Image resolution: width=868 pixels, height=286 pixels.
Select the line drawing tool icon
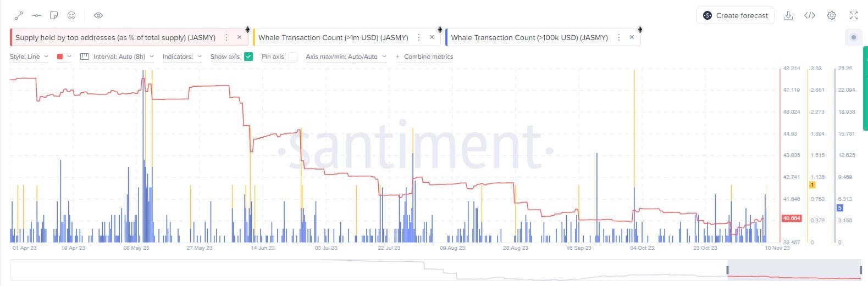coord(19,15)
